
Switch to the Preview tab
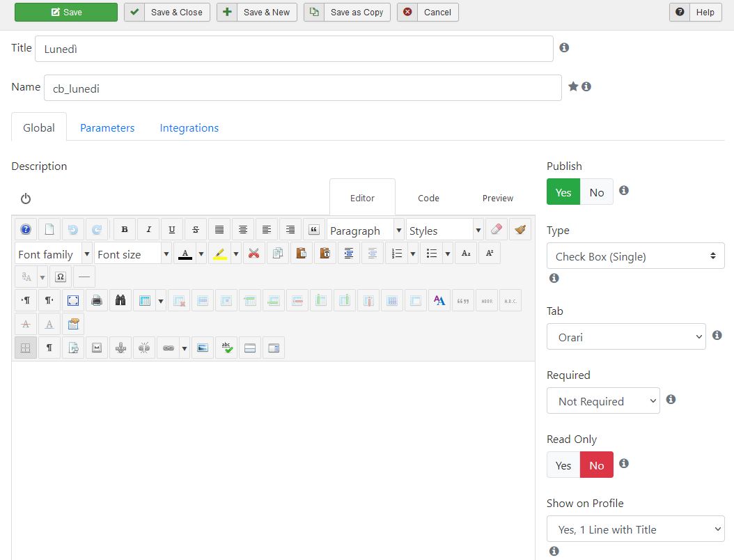pos(498,198)
